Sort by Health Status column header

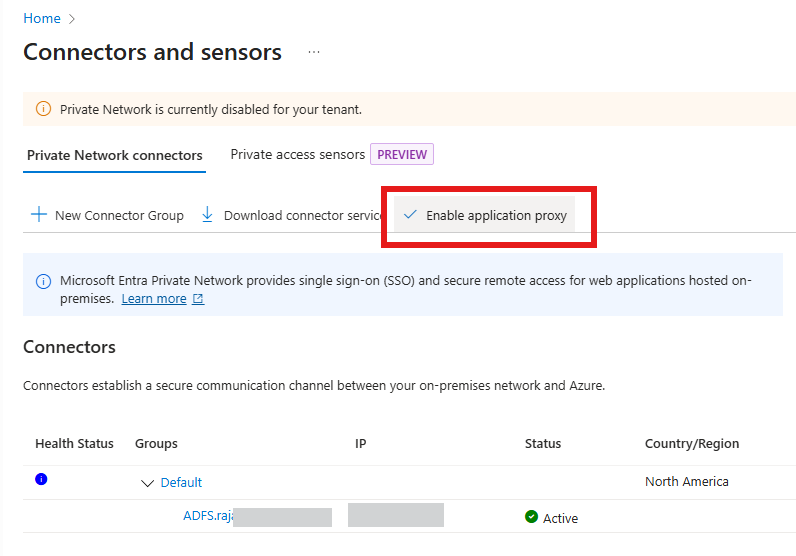coord(74,443)
